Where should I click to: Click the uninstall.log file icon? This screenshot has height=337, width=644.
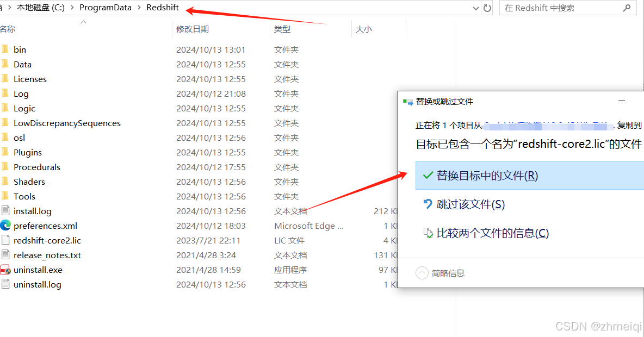point(5,284)
